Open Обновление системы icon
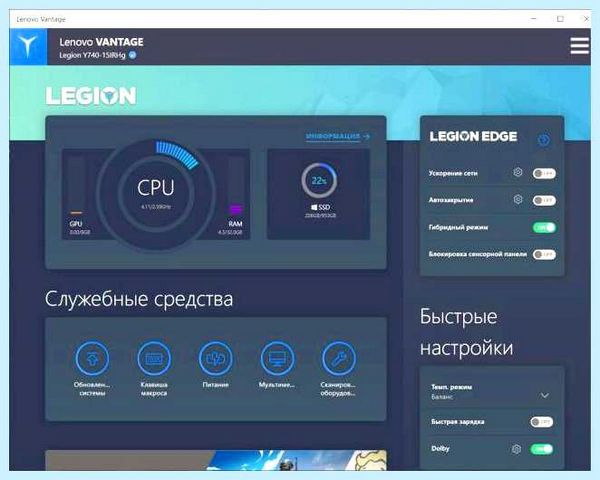Image resolution: width=600 pixels, height=480 pixels. pos(92,358)
